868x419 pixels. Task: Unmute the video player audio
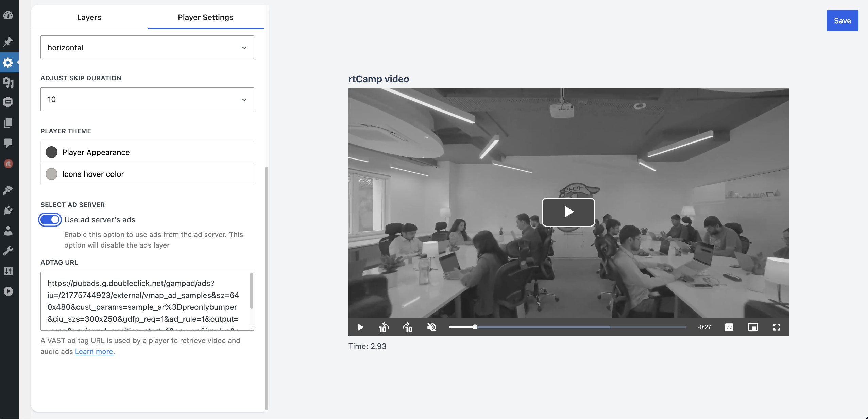point(431,327)
